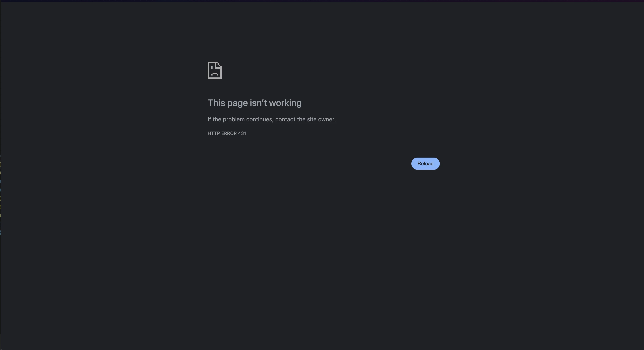
Task: Click the word 'contact' in the message
Action: (285, 119)
